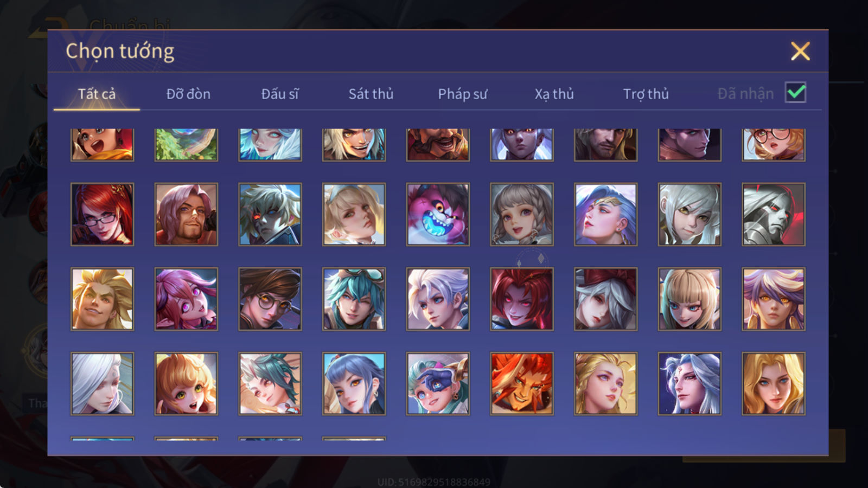Filter by the Xạ thủ tab
The width and height of the screenshot is (868, 488).
click(x=554, y=94)
